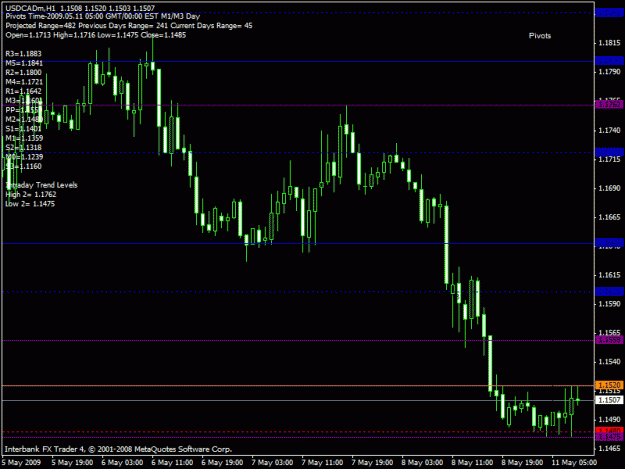625x469 pixels.
Task: Click the 1.1615 price axis label
Action: (x=609, y=275)
